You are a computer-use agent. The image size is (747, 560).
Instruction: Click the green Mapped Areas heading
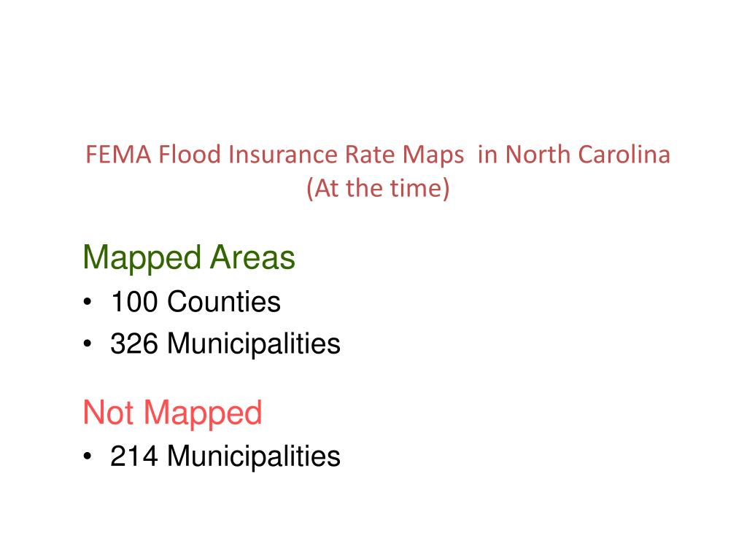click(189, 258)
